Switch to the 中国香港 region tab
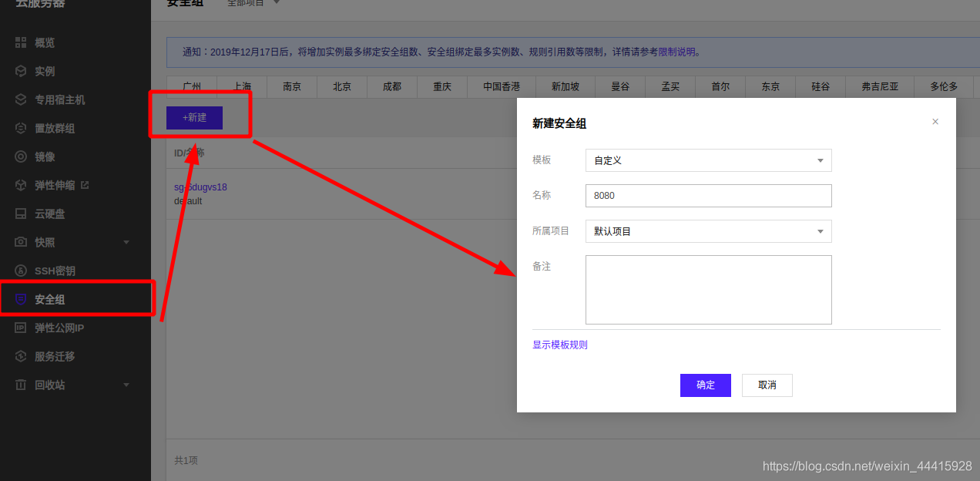 (x=501, y=86)
